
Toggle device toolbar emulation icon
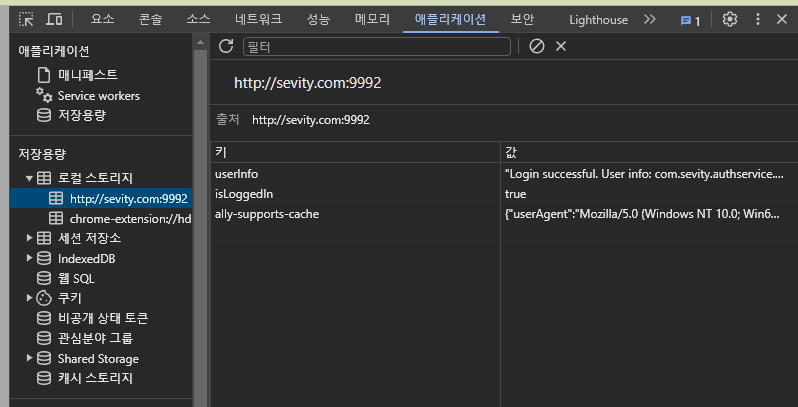(54, 19)
